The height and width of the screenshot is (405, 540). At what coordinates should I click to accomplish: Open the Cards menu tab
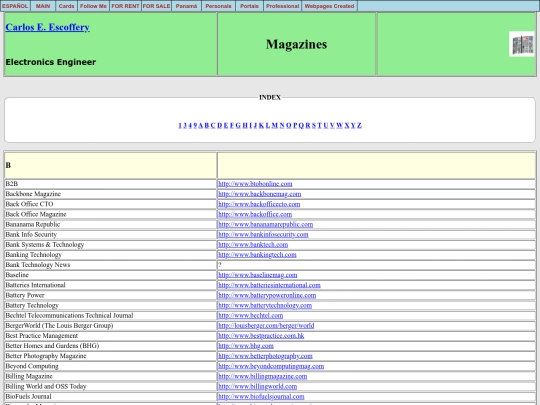click(66, 6)
